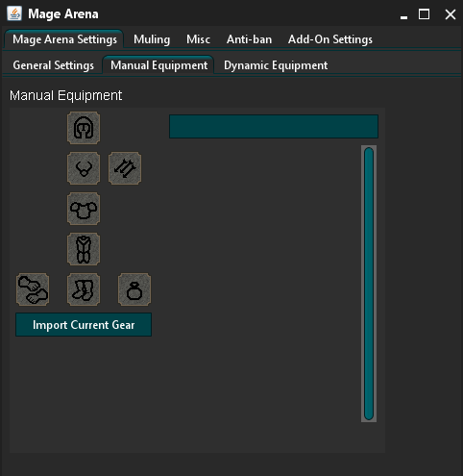The height and width of the screenshot is (476, 463).
Task: Select the gloves equipment slot
Action: 33,289
